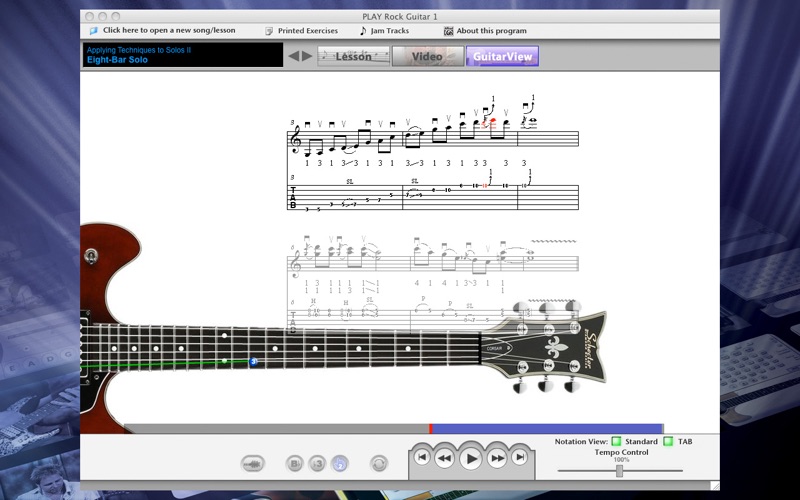Click the treble clef in top staff
This screenshot has width=800, height=500.
(x=295, y=140)
